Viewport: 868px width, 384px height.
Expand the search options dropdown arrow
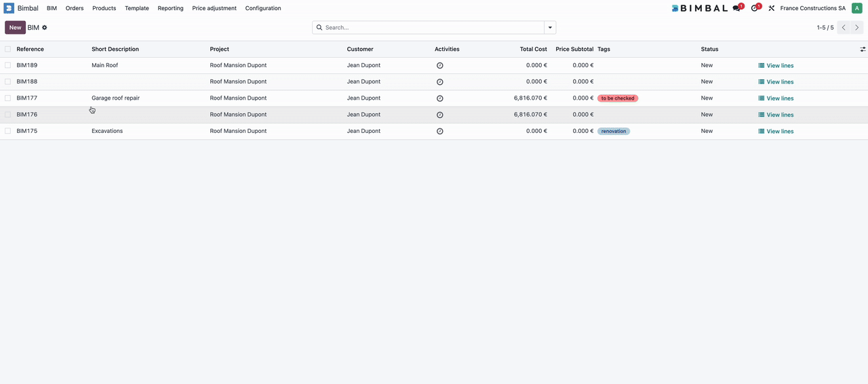point(550,28)
